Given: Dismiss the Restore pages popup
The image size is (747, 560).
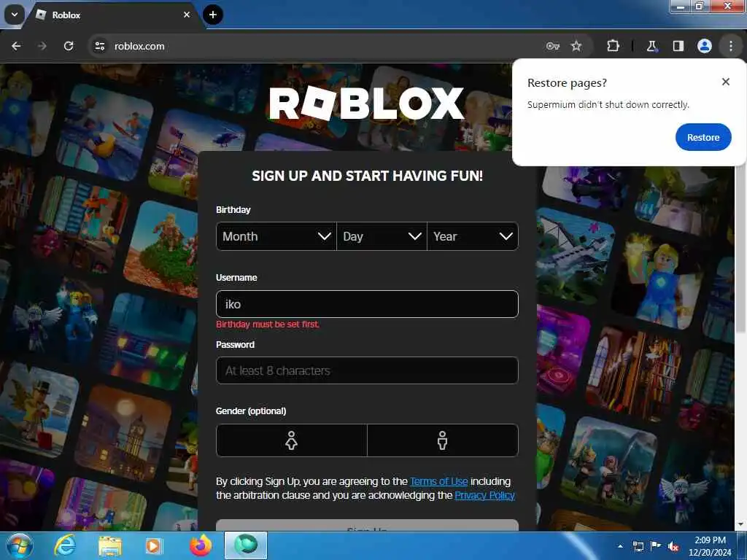Looking at the screenshot, I should 726,82.
